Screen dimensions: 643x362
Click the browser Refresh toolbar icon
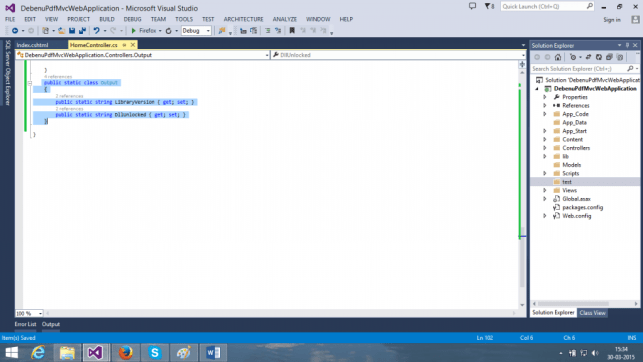169,31
